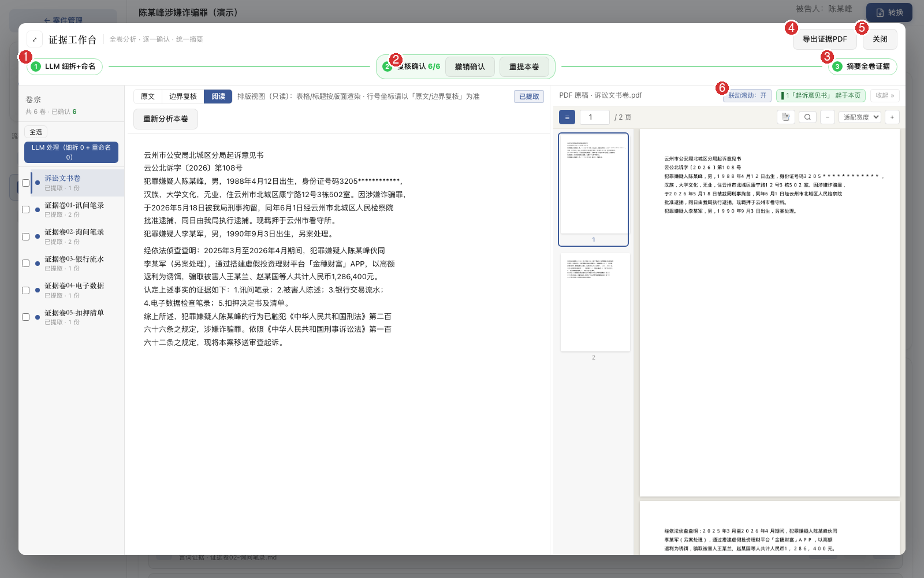924x578 pixels.
Task: Switch to the 边界复核 tab
Action: pos(182,97)
